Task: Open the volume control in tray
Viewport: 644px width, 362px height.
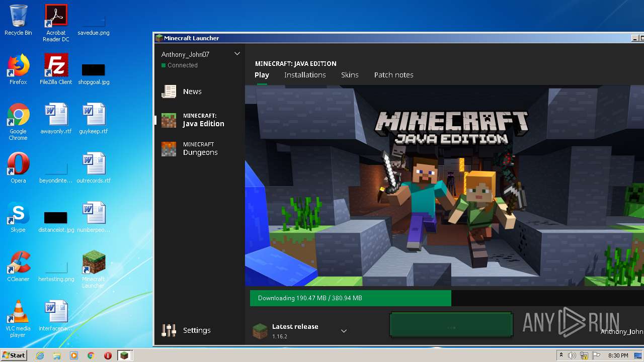Action: point(572,355)
